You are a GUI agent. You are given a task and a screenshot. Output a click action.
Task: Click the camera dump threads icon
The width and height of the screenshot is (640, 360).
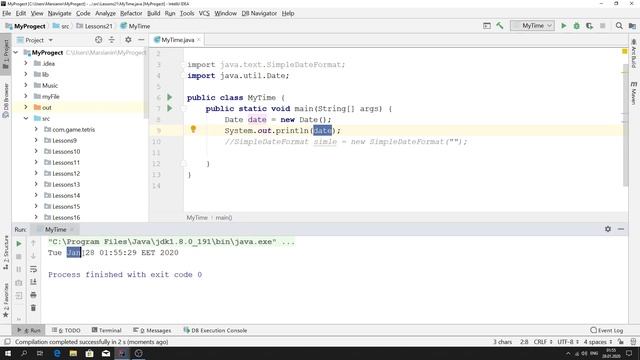[x=19, y=282]
